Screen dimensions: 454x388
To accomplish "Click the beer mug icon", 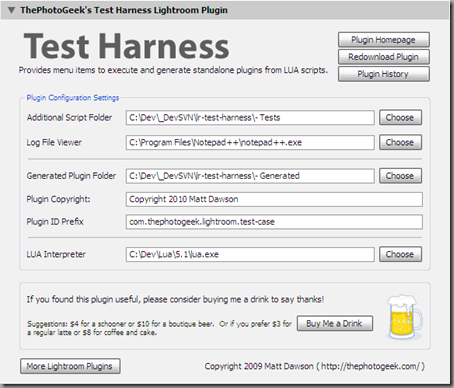I will point(404,317).
